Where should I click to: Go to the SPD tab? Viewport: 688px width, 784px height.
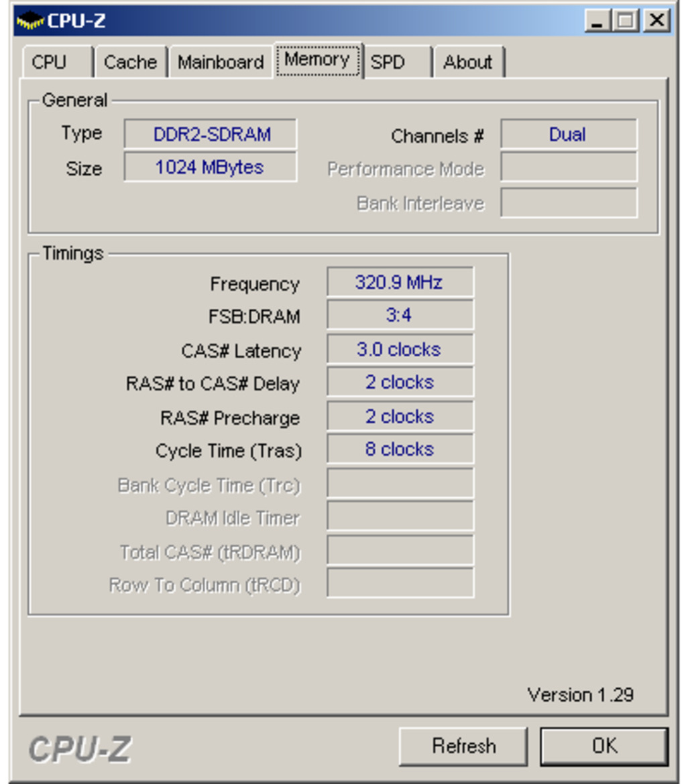coord(397,62)
